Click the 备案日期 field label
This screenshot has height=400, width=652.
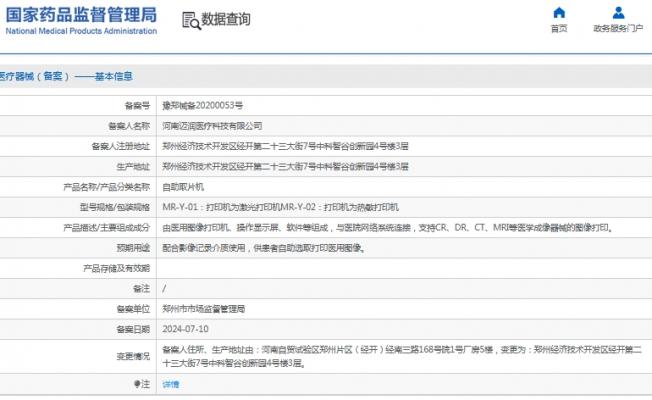click(133, 329)
